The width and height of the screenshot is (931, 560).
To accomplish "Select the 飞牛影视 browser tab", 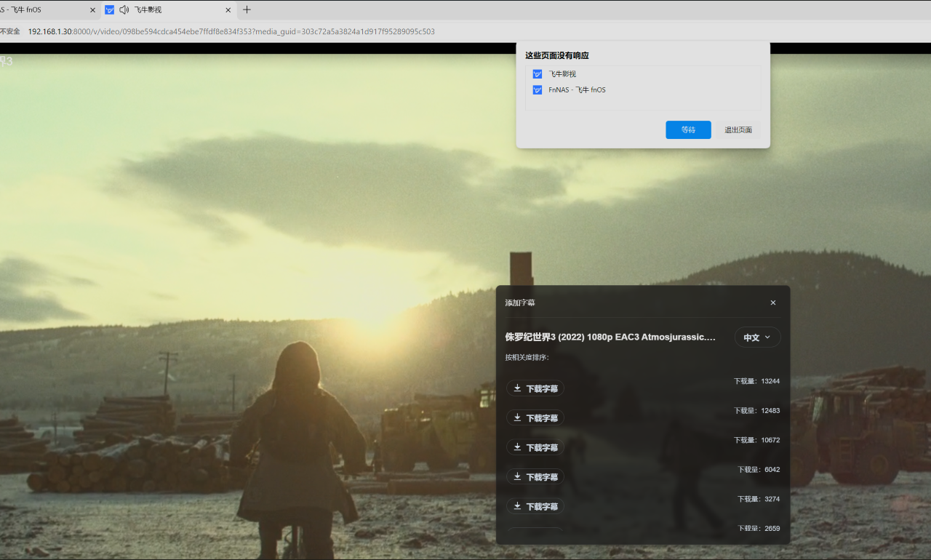I will 169,10.
